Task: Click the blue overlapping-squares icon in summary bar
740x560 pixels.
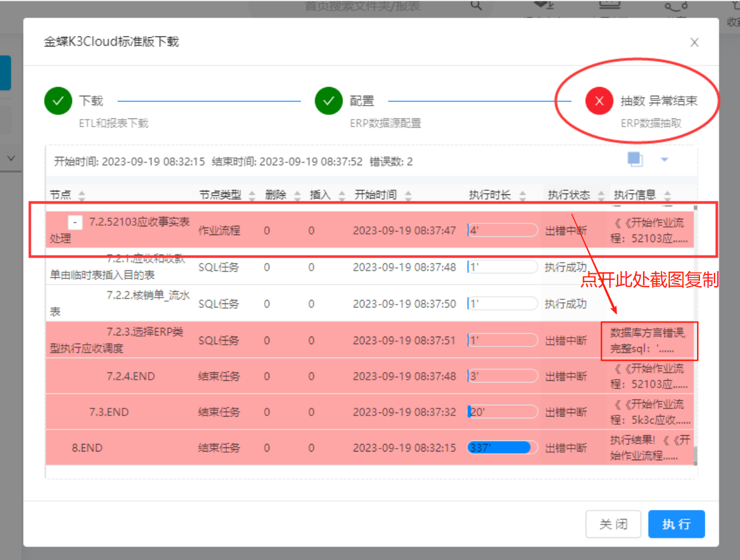Action: [635, 159]
